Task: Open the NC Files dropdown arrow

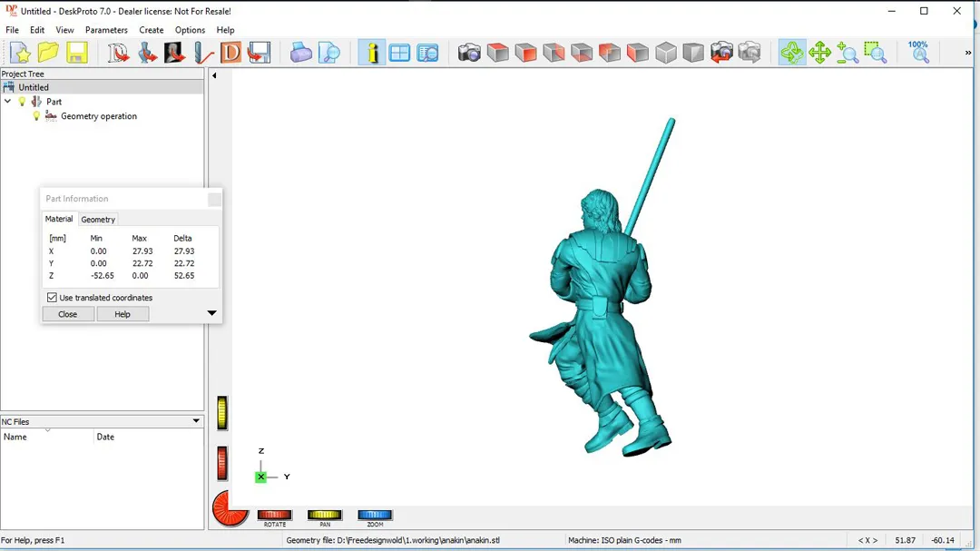Action: 196,421
